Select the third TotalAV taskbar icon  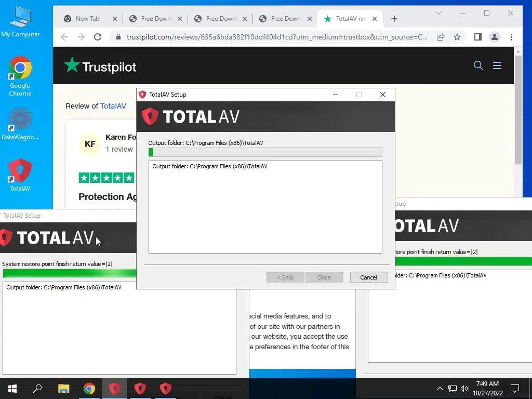166,389
